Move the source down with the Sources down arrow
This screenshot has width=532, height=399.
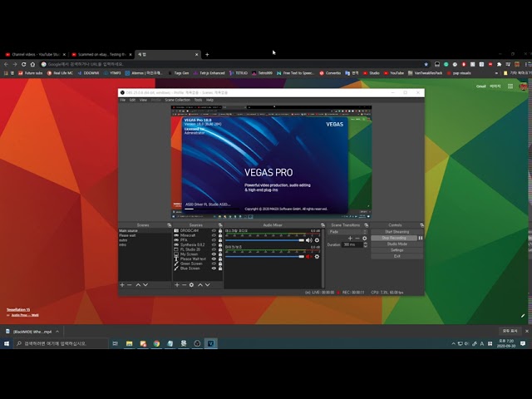[x=207, y=284]
